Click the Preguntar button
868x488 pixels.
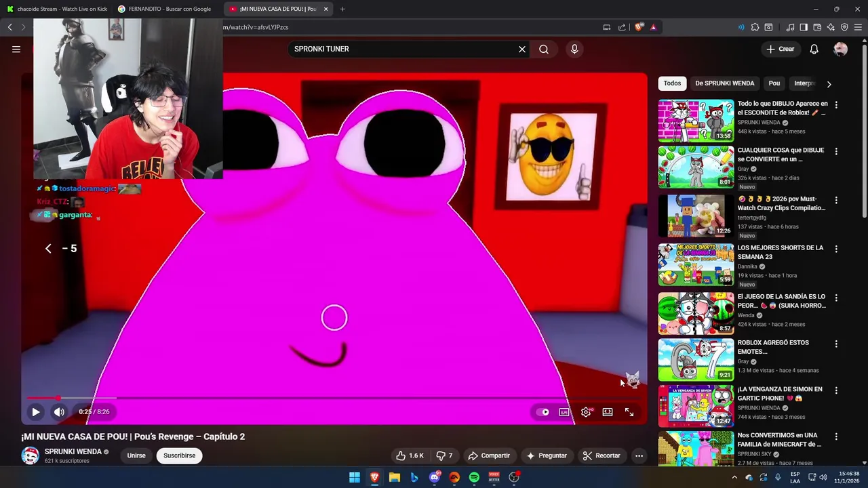tap(547, 455)
